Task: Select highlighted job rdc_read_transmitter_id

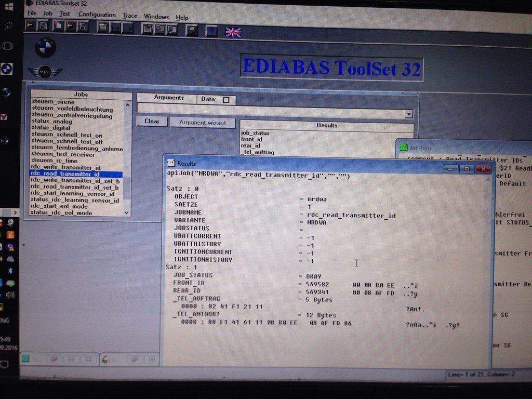Action: (77, 174)
